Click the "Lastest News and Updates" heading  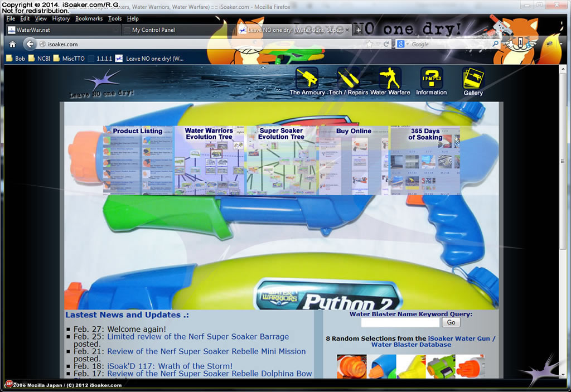[127, 314]
